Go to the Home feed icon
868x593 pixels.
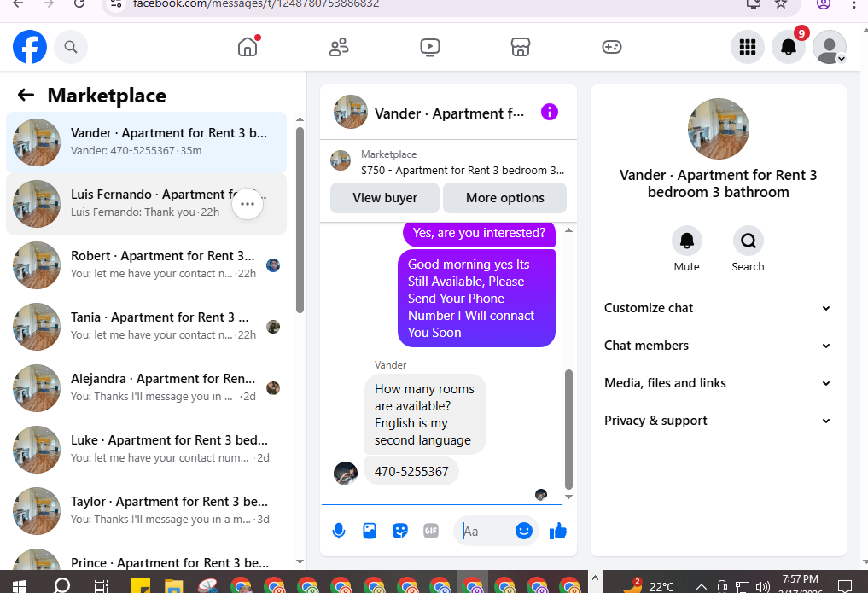(x=248, y=47)
